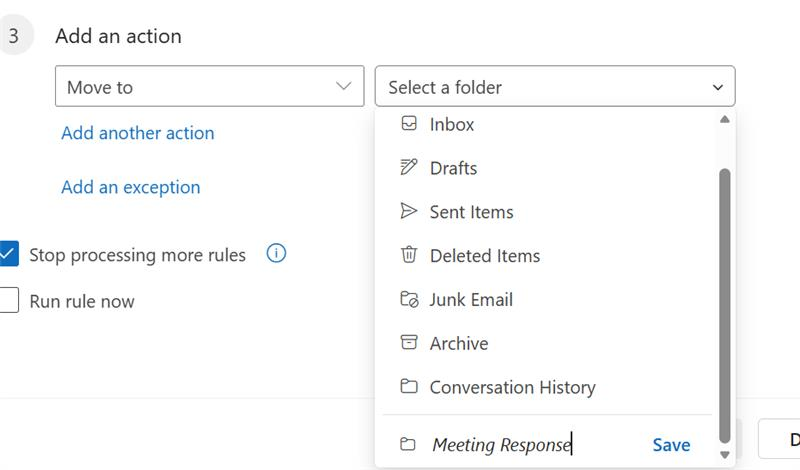Click the Conversation History folder icon
Viewport: 800px width, 470px height.
pos(408,387)
